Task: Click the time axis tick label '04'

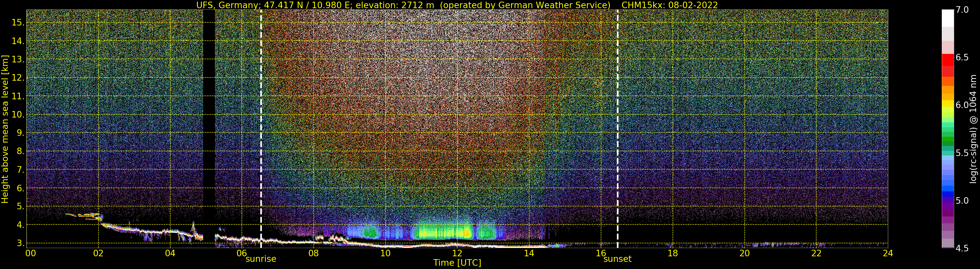Action: [170, 253]
